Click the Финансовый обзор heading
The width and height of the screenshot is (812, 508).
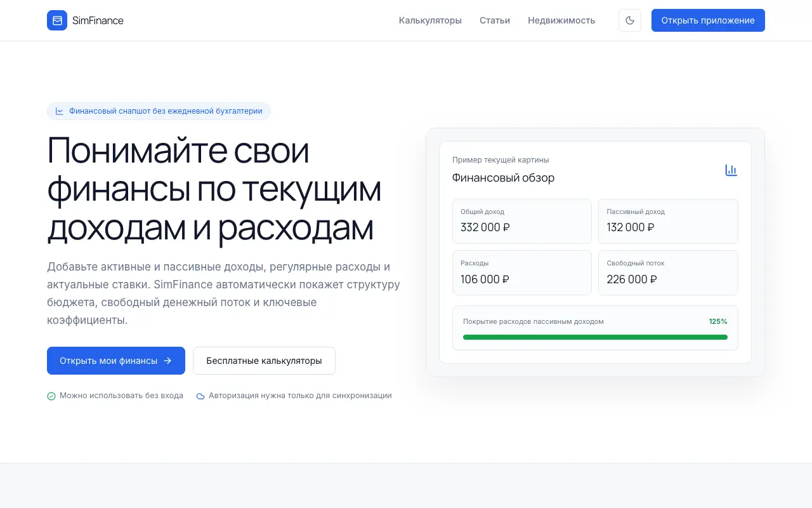click(503, 178)
